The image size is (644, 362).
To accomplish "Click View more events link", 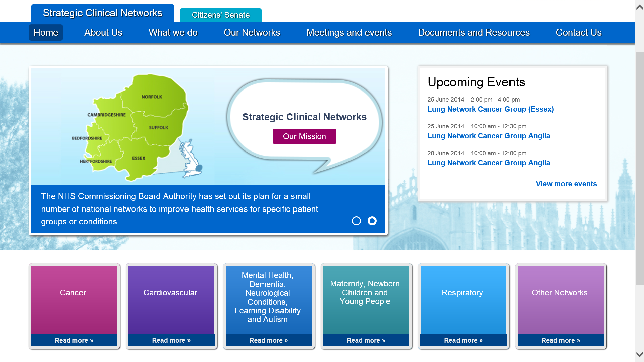I will click(x=566, y=184).
